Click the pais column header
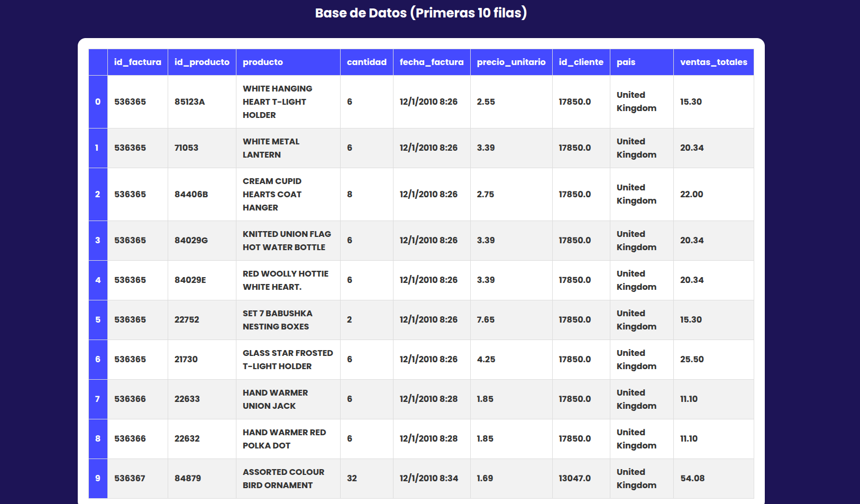Screen dimensions: 860x504 pos(642,62)
